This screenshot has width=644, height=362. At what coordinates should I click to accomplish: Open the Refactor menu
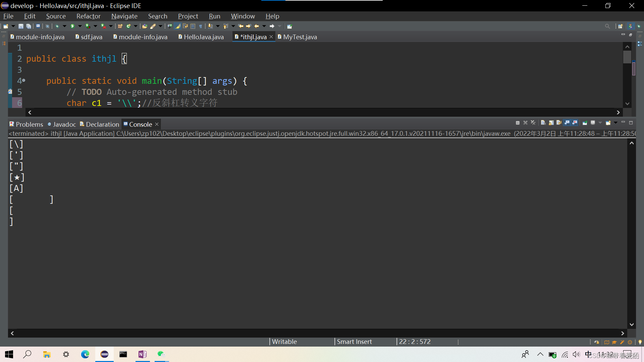(88, 16)
